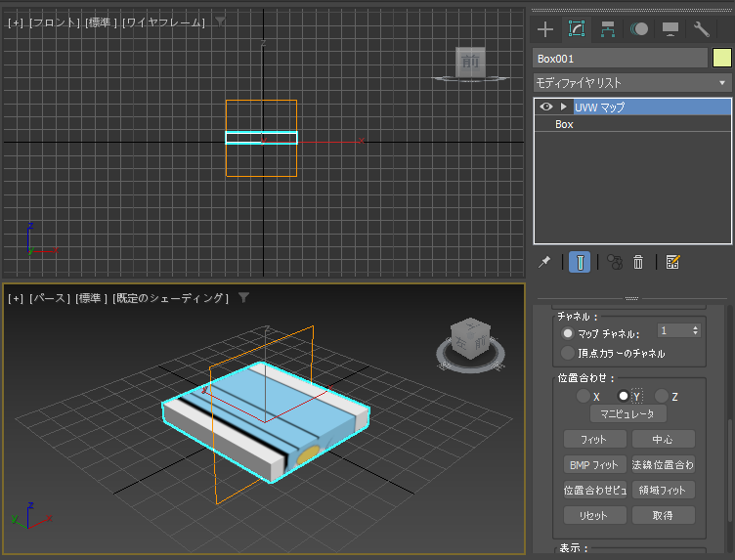Click the 領域フィット button
This screenshot has width=735, height=560.
coord(664,490)
